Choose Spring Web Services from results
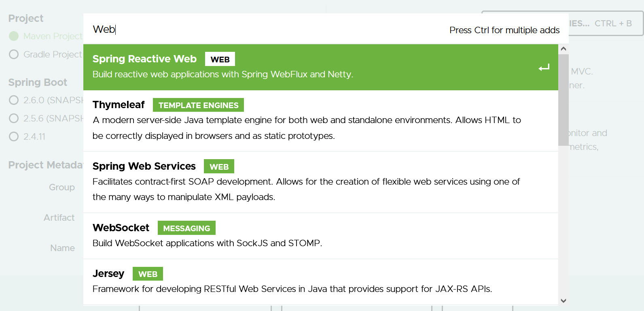The width and height of the screenshot is (644, 311). coord(320,182)
